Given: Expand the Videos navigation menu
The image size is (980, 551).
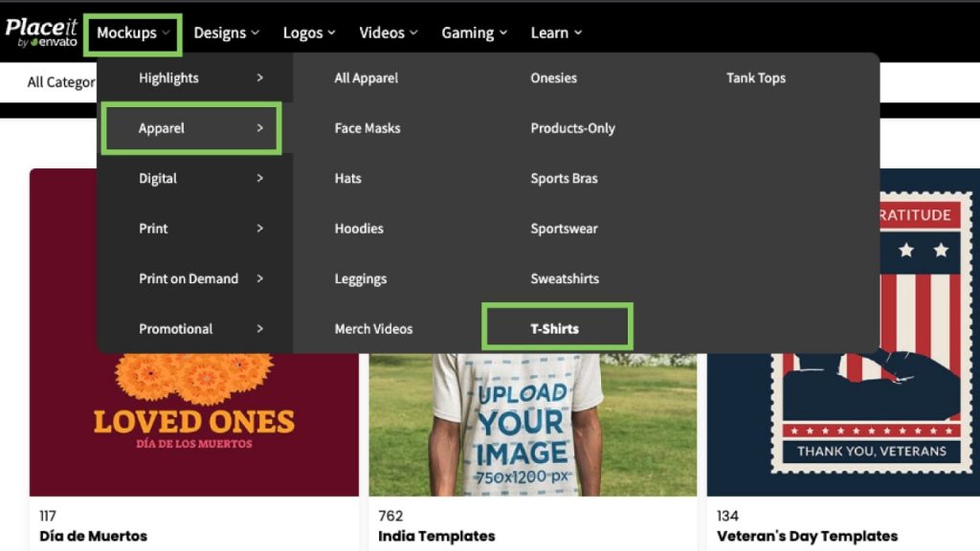Looking at the screenshot, I should point(388,33).
